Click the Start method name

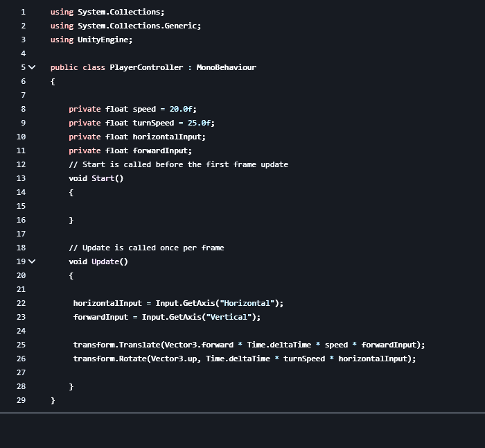pyautogui.click(x=103, y=178)
